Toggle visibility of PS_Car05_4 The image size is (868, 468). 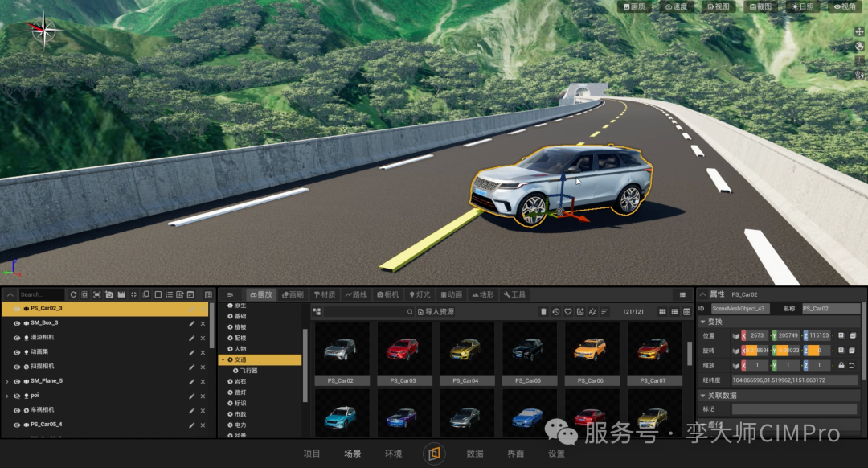tap(17, 425)
